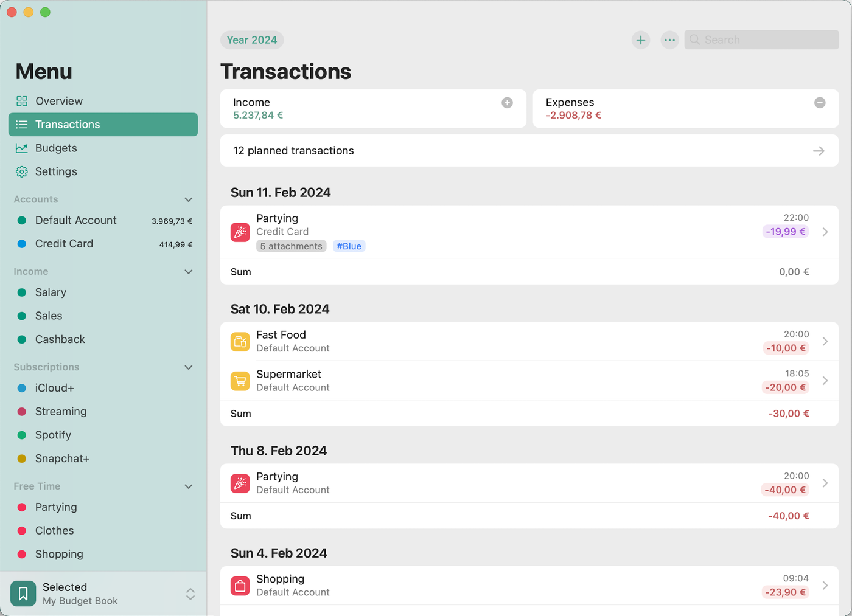The width and height of the screenshot is (852, 616).
Task: Click the blue Credit Card color dot
Action: (x=22, y=244)
